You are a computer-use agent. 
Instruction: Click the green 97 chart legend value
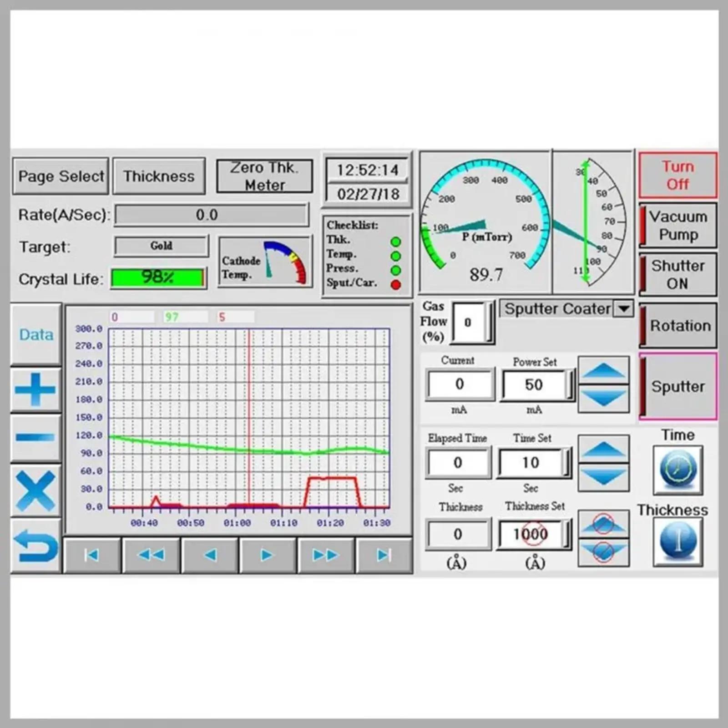tap(186, 317)
